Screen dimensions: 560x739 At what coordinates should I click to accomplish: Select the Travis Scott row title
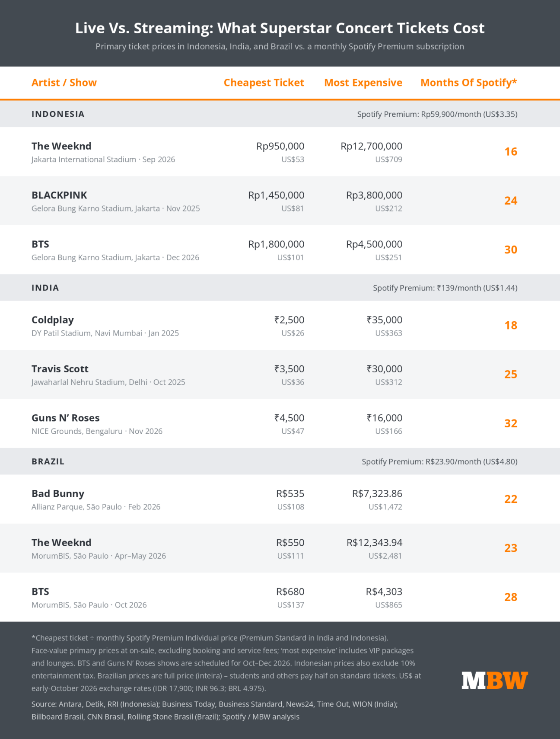point(60,369)
